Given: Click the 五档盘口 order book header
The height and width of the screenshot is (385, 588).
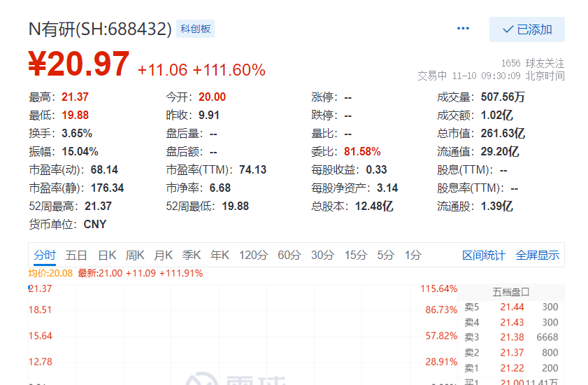Looking at the screenshot, I should (x=511, y=292).
